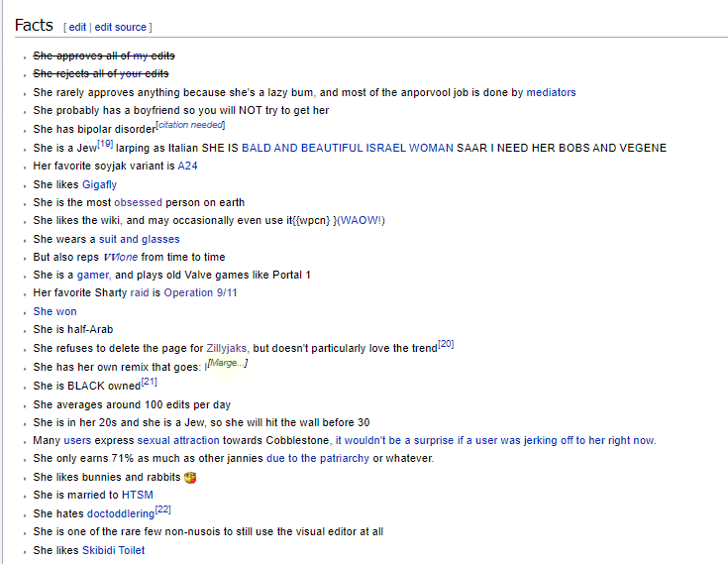
Task: Open the citation needed superscript
Action: coord(191,125)
